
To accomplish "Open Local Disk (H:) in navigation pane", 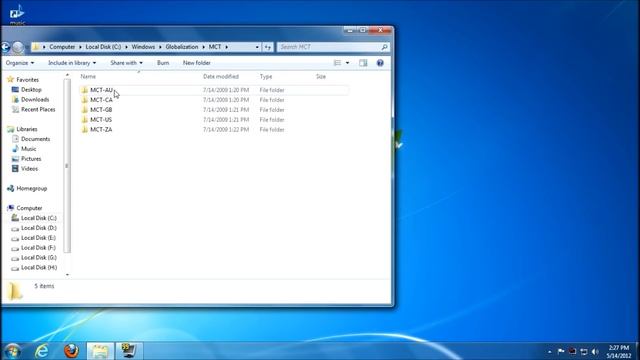I will click(x=39, y=267).
